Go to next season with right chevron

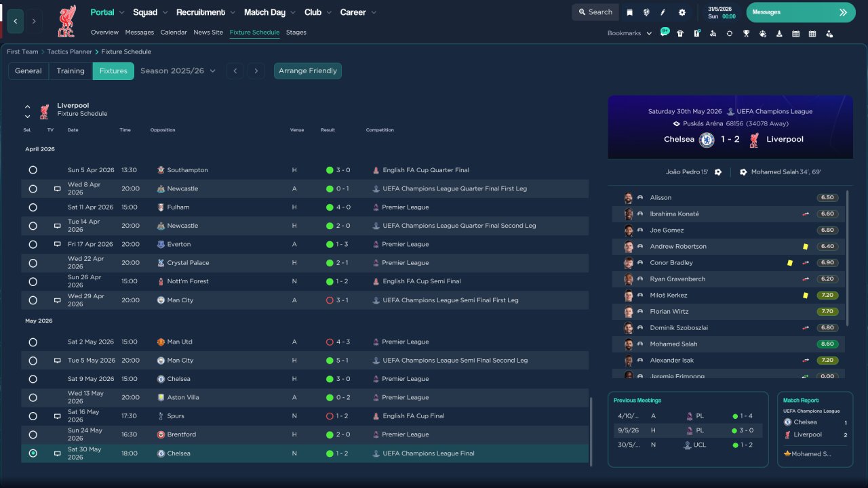pos(256,71)
